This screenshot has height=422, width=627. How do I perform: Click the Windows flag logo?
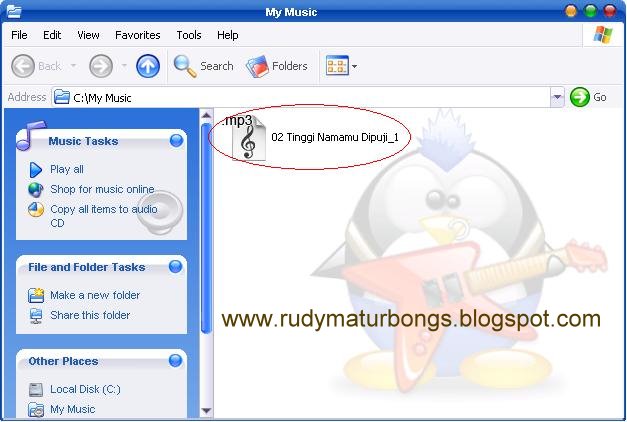pyautogui.click(x=603, y=35)
